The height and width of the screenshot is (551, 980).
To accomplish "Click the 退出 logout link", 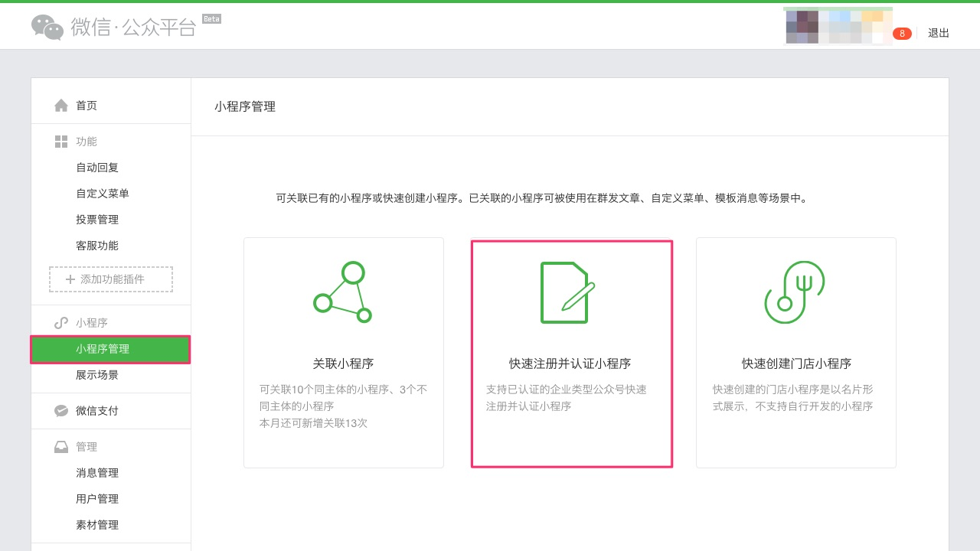I will tap(938, 34).
